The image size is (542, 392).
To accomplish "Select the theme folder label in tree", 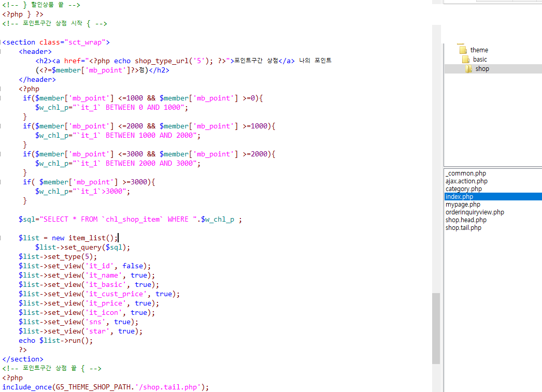I will tap(479, 50).
